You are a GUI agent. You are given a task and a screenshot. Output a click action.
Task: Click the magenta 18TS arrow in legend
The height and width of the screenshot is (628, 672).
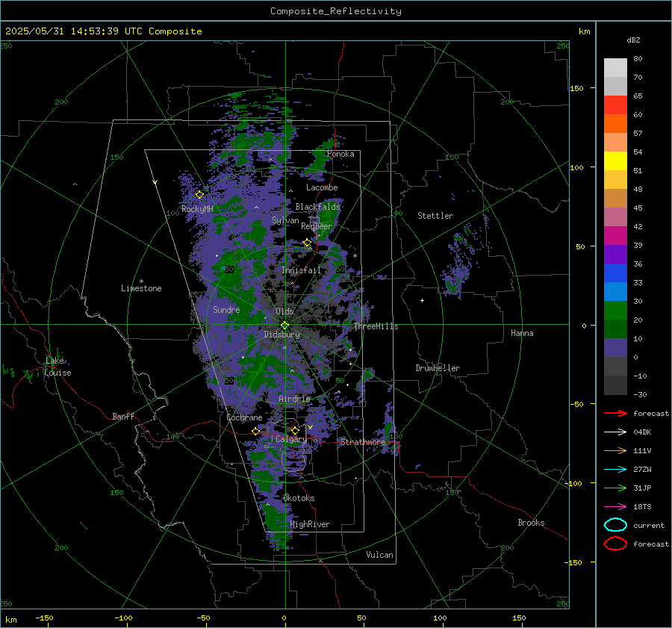[x=615, y=507]
